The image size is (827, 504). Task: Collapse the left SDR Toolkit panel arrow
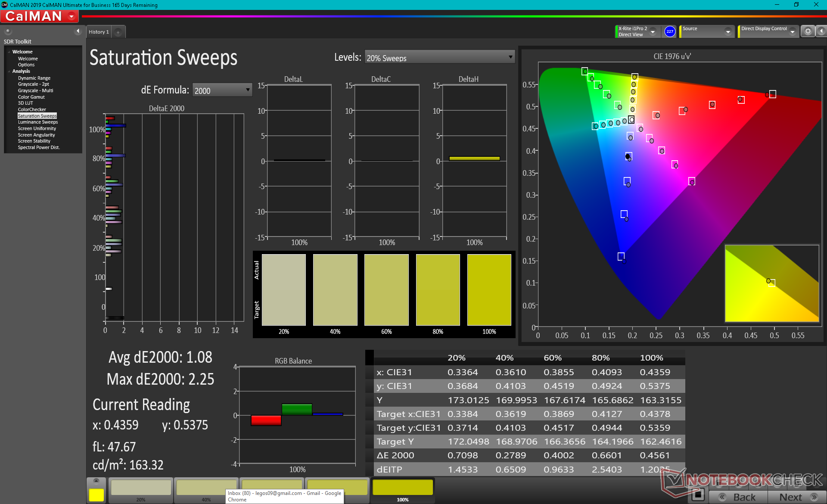(x=78, y=31)
